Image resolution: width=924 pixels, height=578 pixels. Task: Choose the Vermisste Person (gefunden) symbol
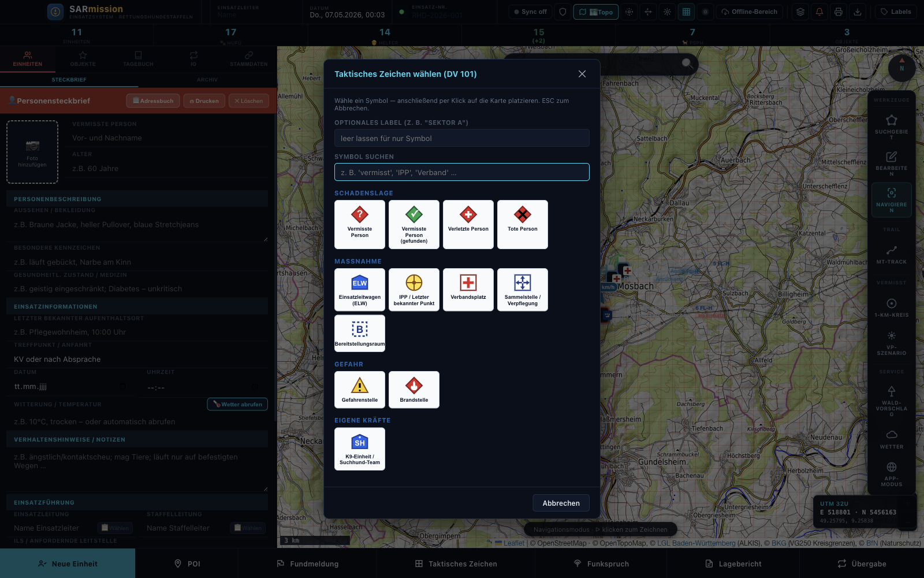414,224
